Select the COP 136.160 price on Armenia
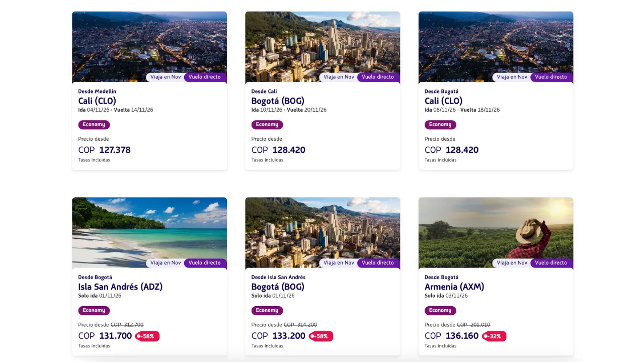 pyautogui.click(x=451, y=336)
